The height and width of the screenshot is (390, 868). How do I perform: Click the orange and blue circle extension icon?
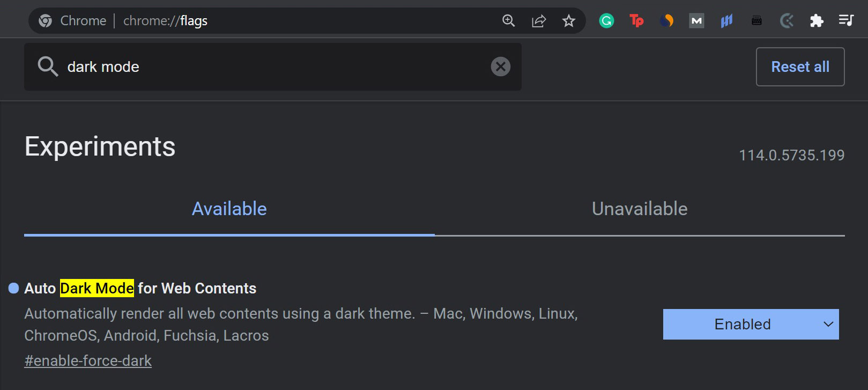[666, 21]
